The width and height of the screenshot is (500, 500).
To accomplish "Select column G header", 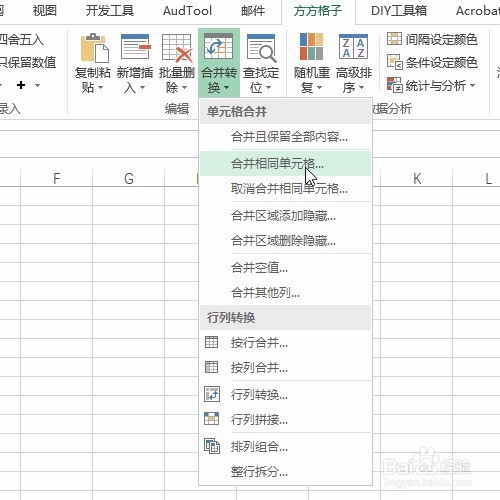I will pos(129,178).
